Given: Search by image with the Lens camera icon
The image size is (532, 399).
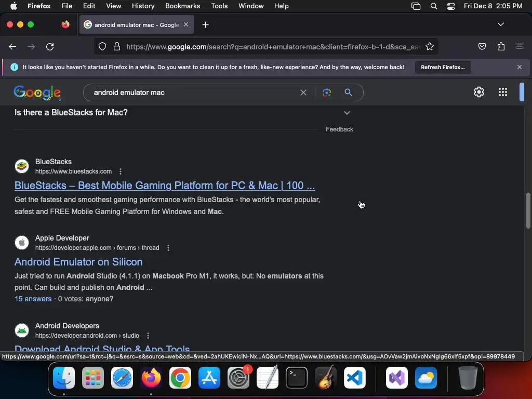Looking at the screenshot, I should tap(326, 92).
